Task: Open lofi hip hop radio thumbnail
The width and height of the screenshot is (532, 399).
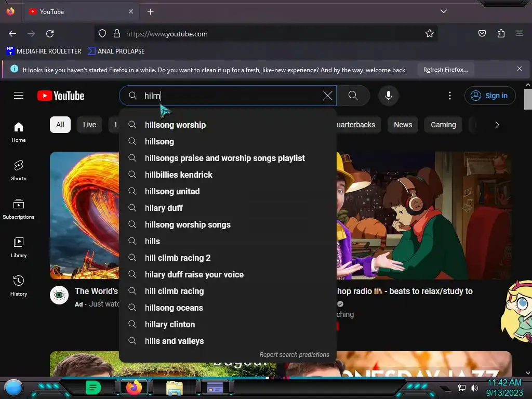Action: coord(424,215)
